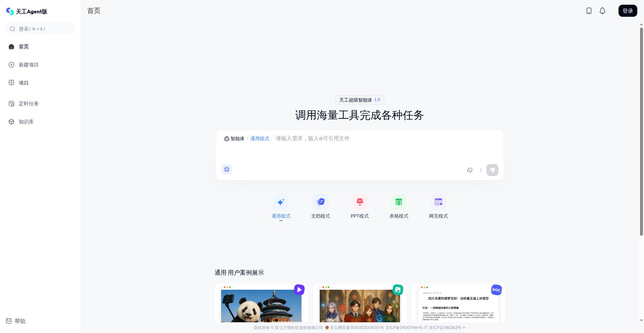The image size is (644, 333).
Task: Go to 知识库 knowledge base
Action: [26, 121]
